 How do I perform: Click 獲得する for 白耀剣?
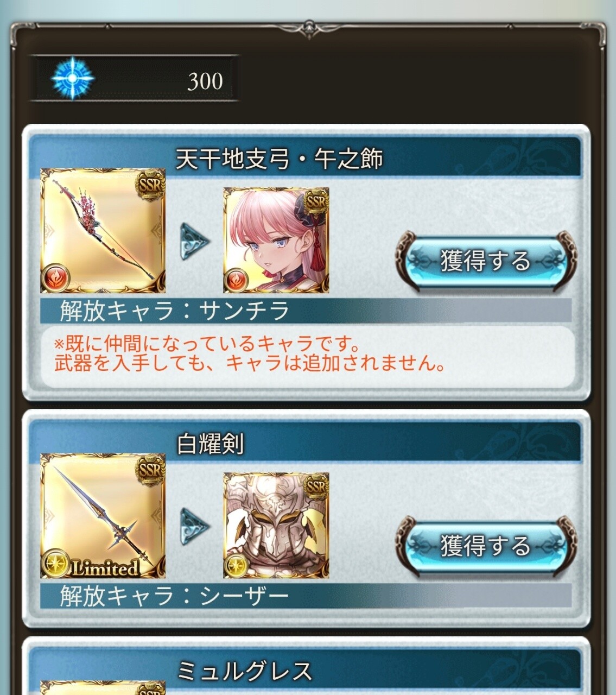[485, 545]
